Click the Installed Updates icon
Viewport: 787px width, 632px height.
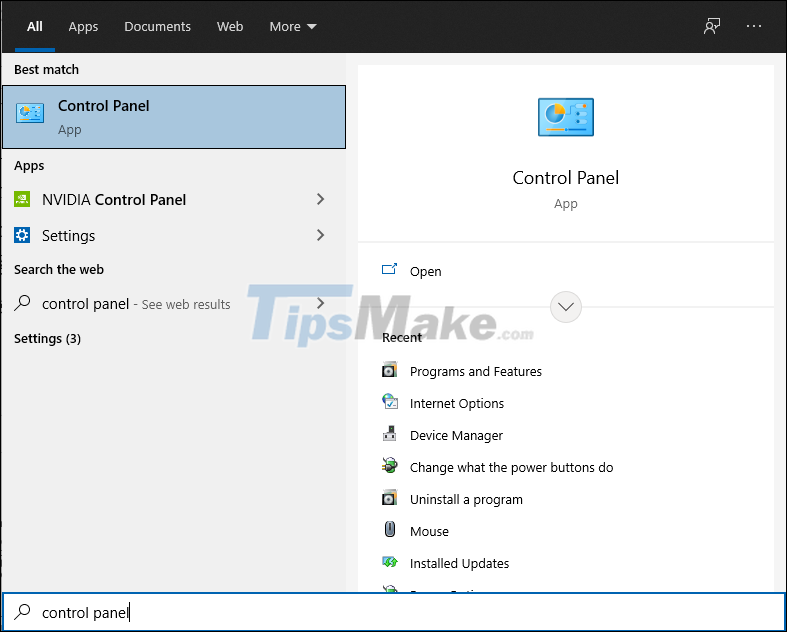pyautogui.click(x=389, y=562)
